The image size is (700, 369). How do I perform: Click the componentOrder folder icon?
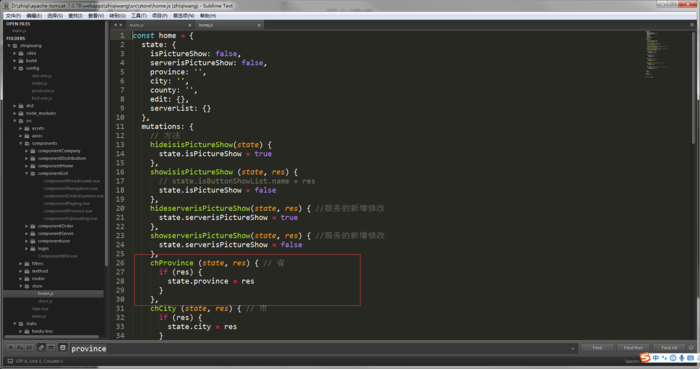[x=33, y=226]
